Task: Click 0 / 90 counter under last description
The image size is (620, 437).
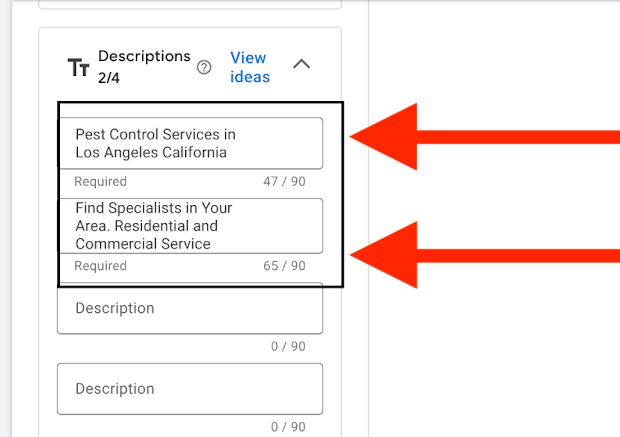Action: click(x=290, y=427)
